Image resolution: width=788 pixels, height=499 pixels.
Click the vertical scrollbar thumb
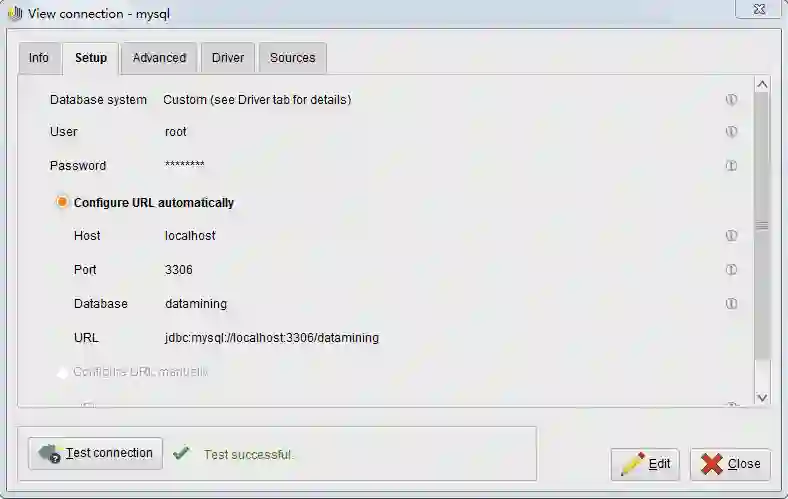[762, 226]
